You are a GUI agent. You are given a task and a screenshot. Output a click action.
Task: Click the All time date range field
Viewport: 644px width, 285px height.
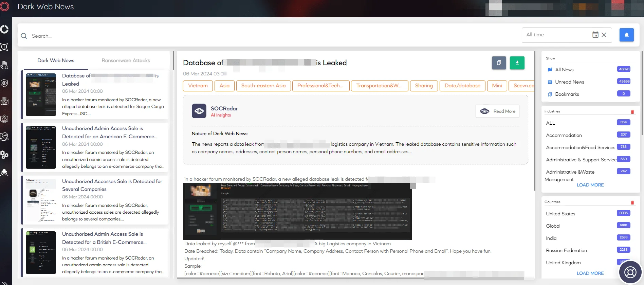coord(567,35)
